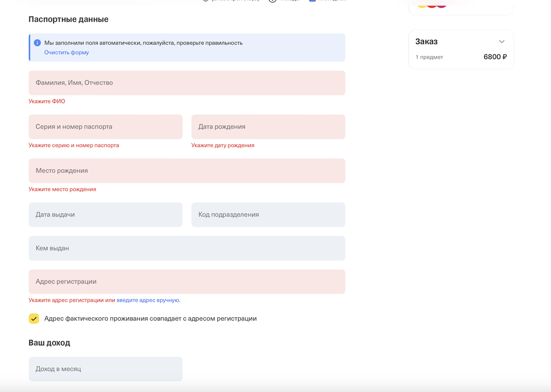
Task: Click the residence address checkbox label text
Action: [151, 319]
